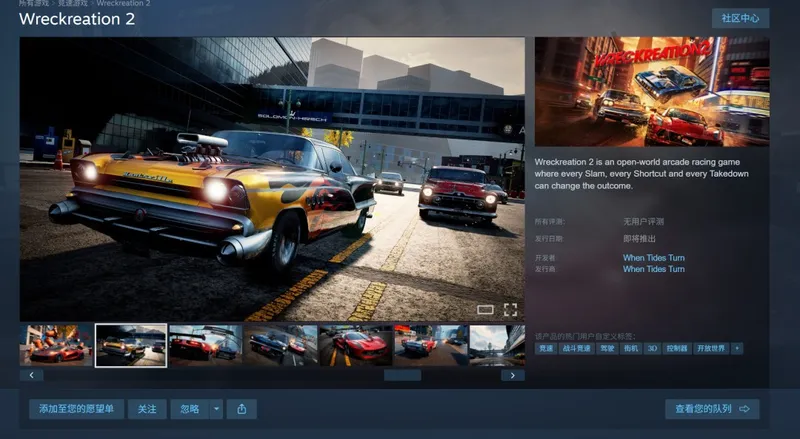The width and height of the screenshot is (800, 439).
Task: Toggle the 忽略 ignore button
Action: click(x=190, y=409)
